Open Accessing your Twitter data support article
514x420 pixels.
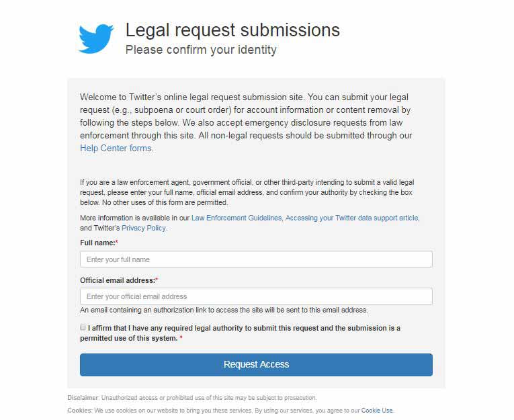pos(351,218)
